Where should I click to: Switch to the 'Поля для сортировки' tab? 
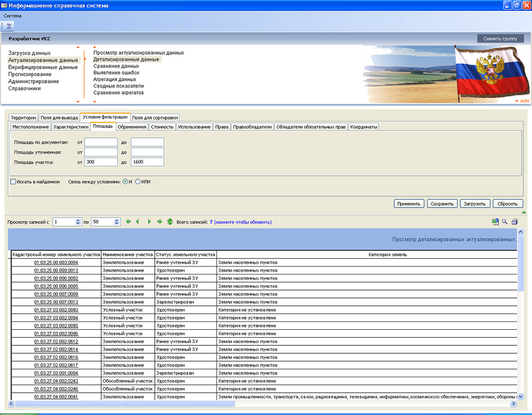pyautogui.click(x=155, y=118)
